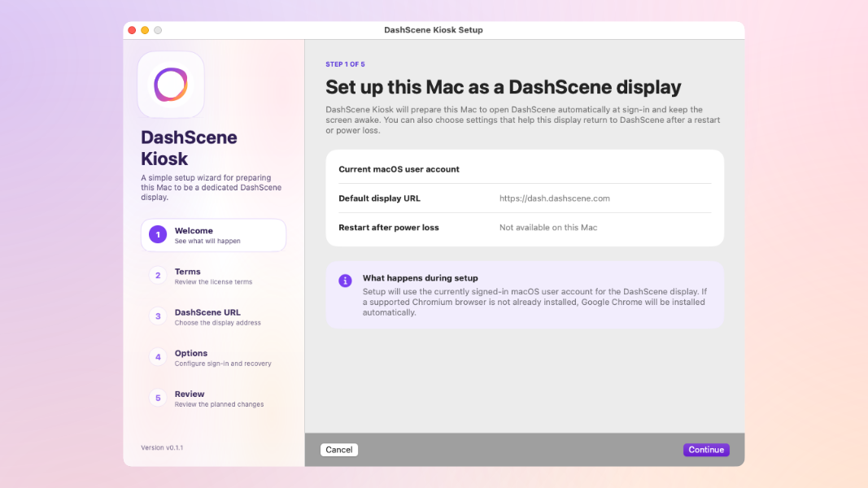Click the Current macOS user account row label
The image size is (868, 488).
click(399, 169)
